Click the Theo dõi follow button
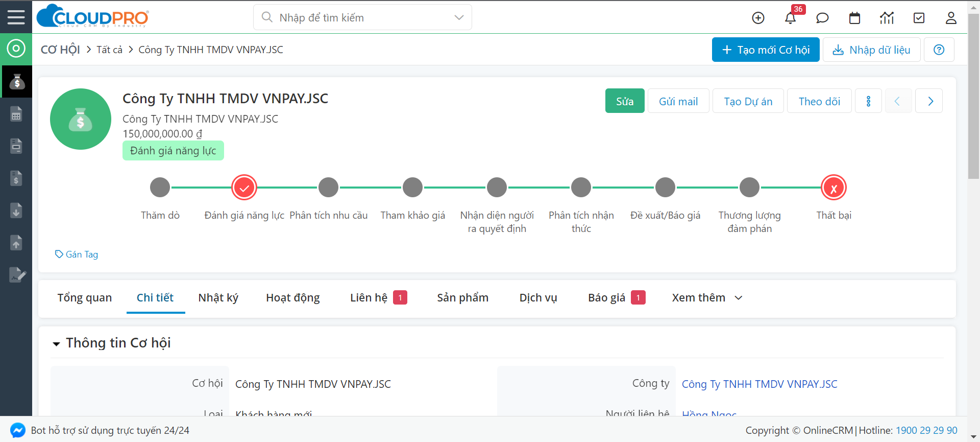980x442 pixels. [819, 101]
